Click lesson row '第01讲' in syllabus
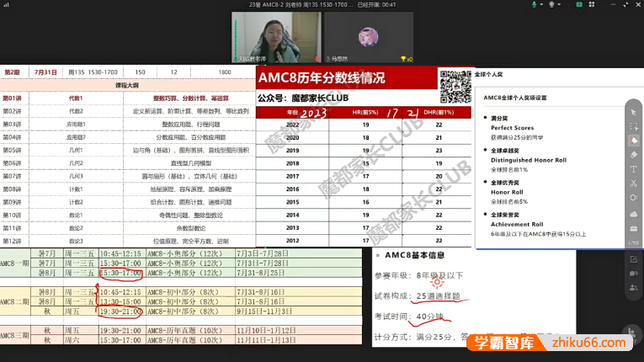This screenshot has width=644, height=362. point(127,98)
